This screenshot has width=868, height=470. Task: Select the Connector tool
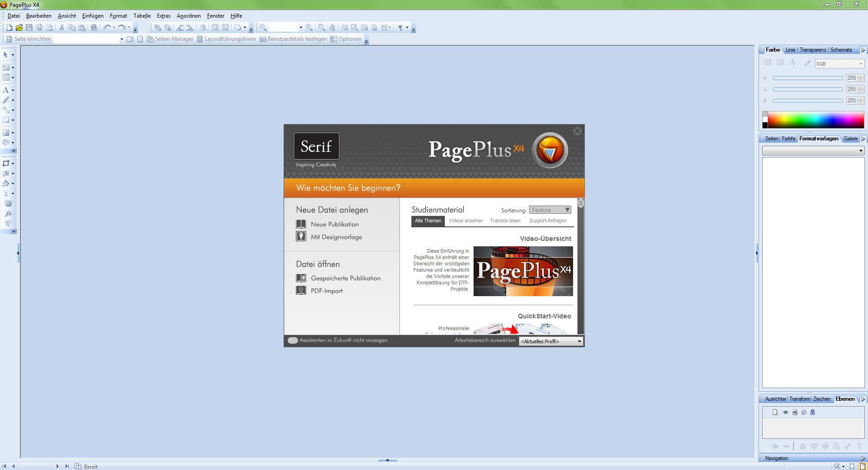(6, 110)
